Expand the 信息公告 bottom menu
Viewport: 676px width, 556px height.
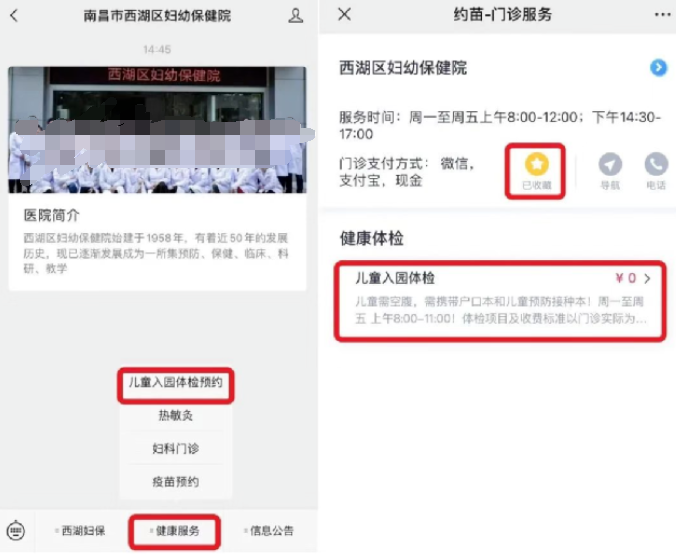pos(269,531)
